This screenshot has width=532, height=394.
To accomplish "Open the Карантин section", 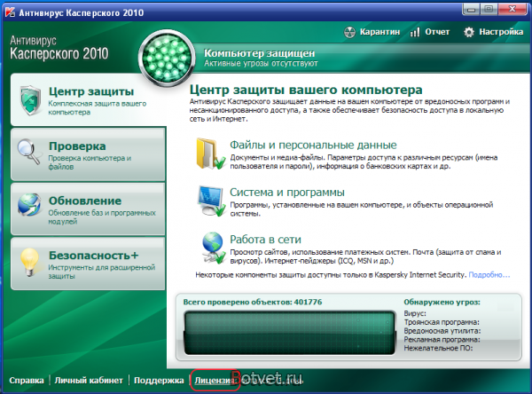I will click(379, 32).
